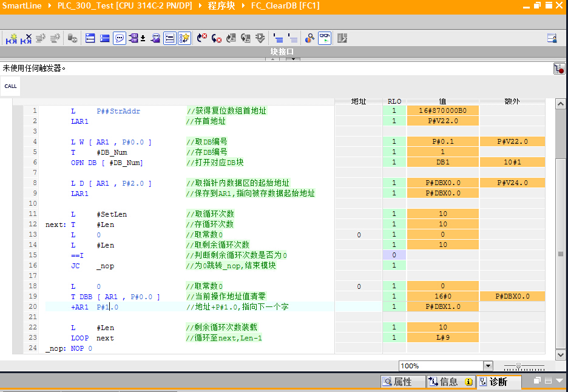Screen dimensions: 568x392
Task: Toggle the monitoring glasses icon
Action: coord(325,38)
